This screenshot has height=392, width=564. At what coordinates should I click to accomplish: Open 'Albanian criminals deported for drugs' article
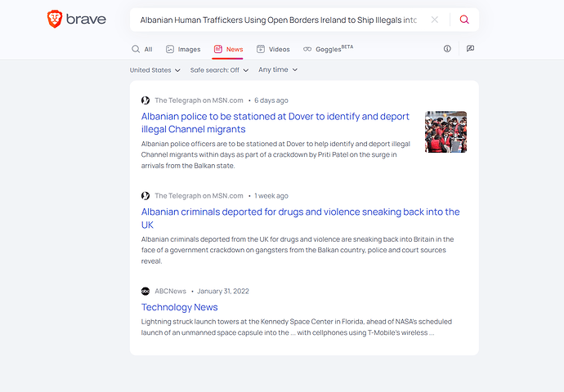tap(300, 218)
